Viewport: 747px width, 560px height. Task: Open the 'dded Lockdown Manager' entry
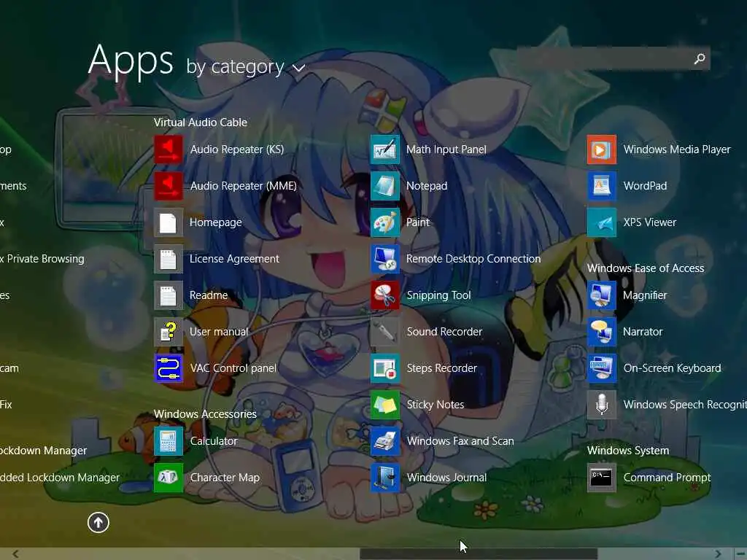(x=60, y=478)
